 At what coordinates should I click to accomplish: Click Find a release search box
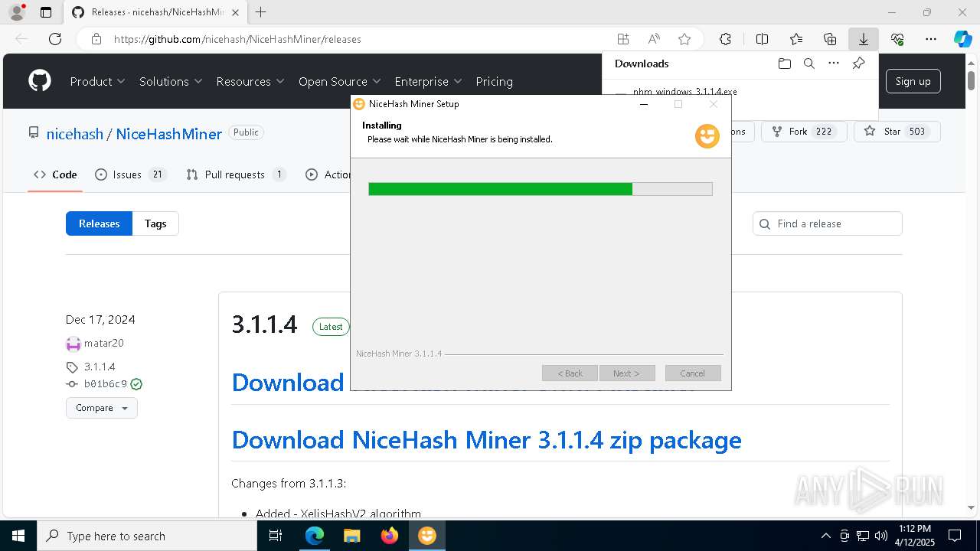[x=828, y=223]
